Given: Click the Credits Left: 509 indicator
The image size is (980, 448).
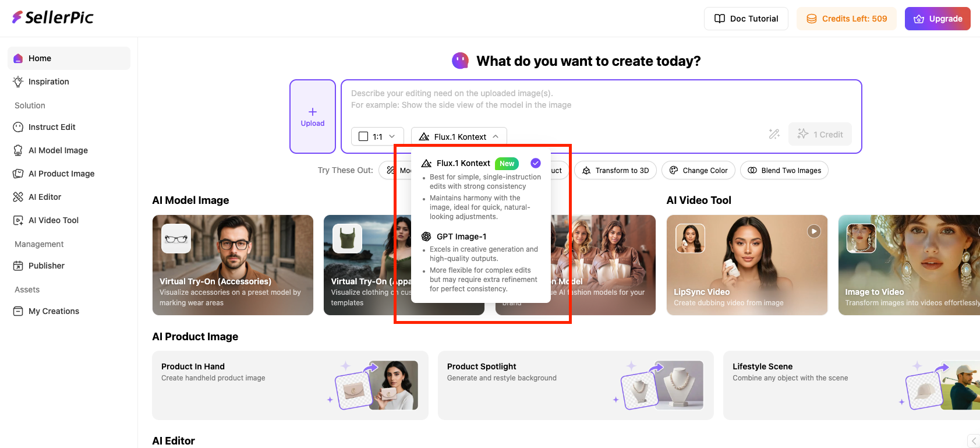Looking at the screenshot, I should click(x=847, y=19).
